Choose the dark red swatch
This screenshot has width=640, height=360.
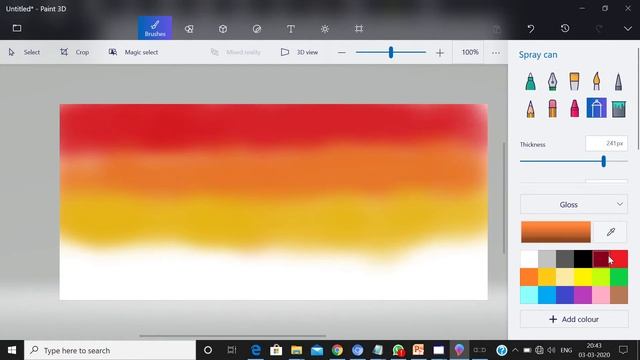(x=601, y=259)
